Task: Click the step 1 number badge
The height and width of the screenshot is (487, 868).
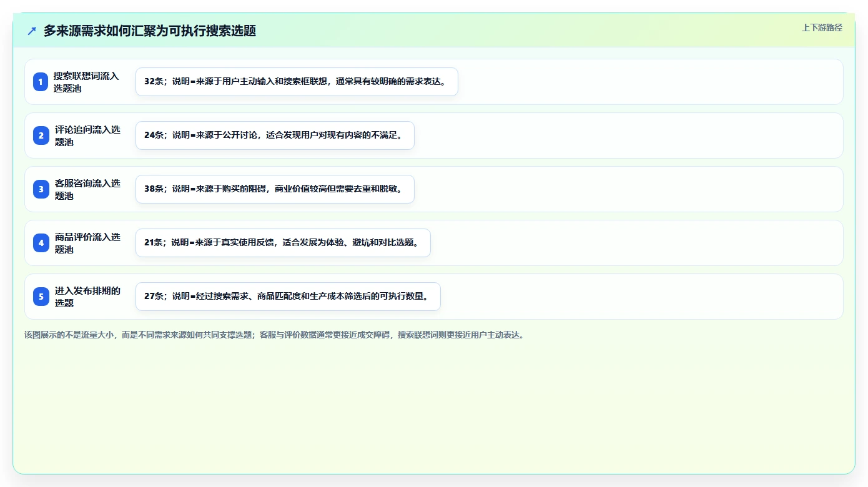Action: click(x=41, y=82)
